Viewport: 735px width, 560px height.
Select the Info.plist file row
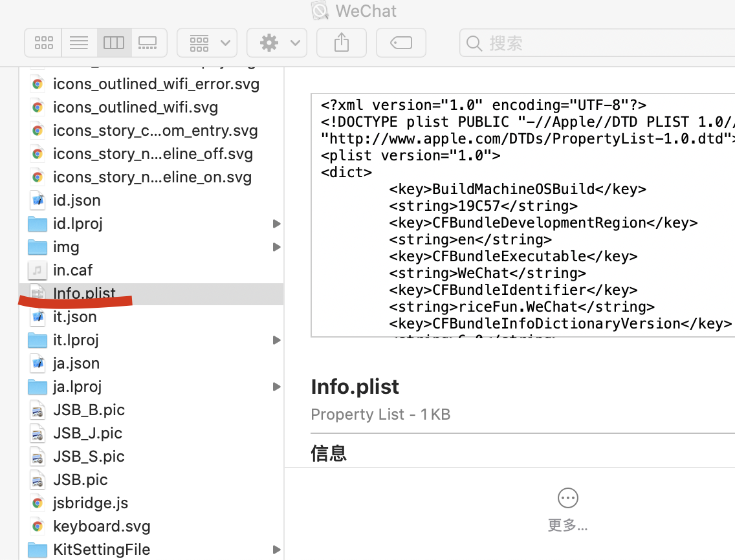[x=151, y=294]
